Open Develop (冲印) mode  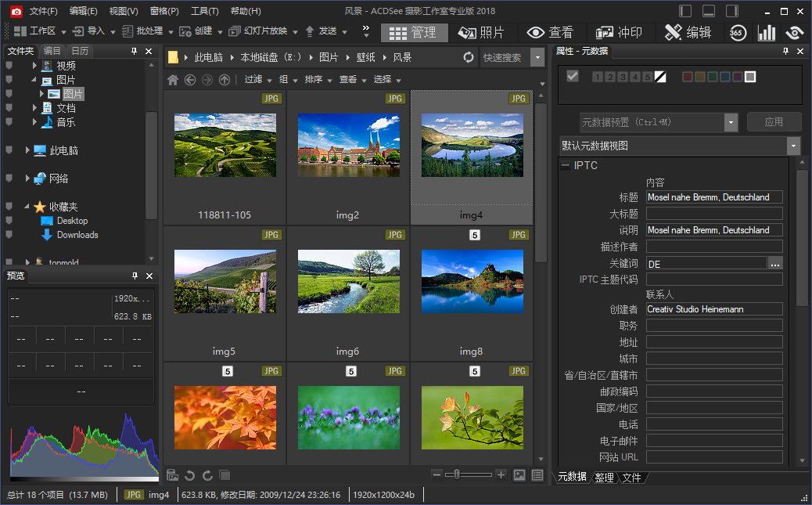[618, 33]
